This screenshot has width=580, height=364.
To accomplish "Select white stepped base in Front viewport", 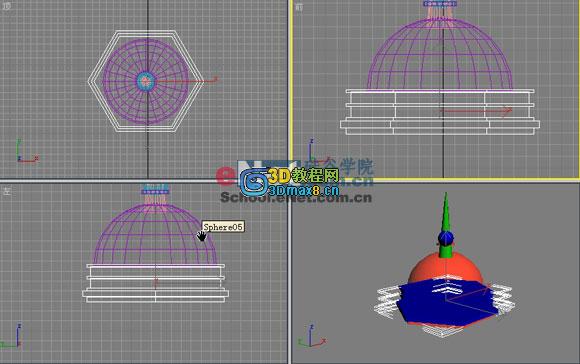I will coord(439,112).
